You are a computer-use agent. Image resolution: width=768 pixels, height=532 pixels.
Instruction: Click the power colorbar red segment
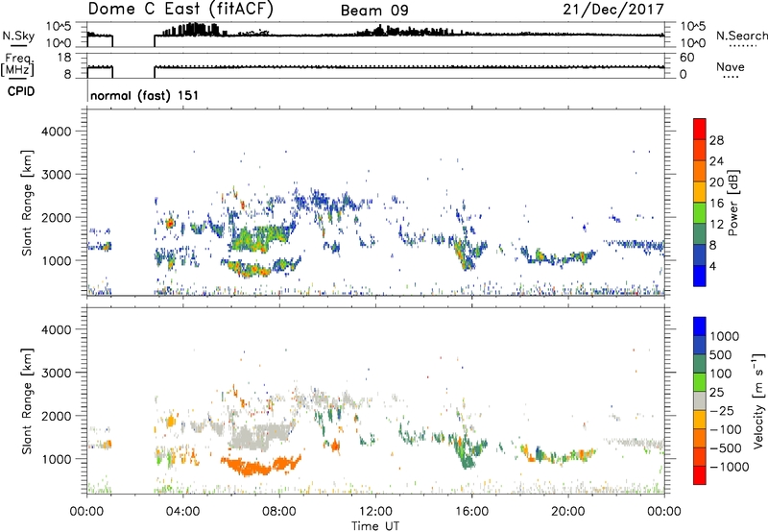tap(700, 129)
